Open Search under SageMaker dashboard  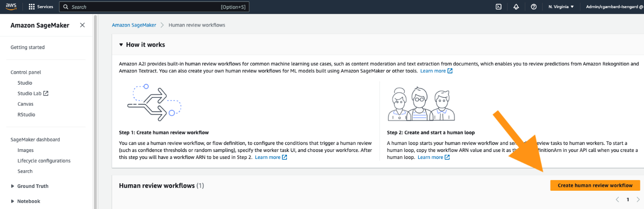point(25,171)
